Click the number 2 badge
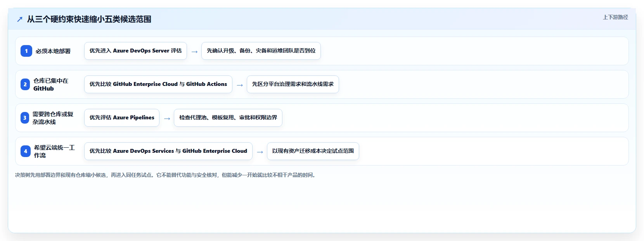The height and width of the screenshot is (241, 644). (25, 84)
